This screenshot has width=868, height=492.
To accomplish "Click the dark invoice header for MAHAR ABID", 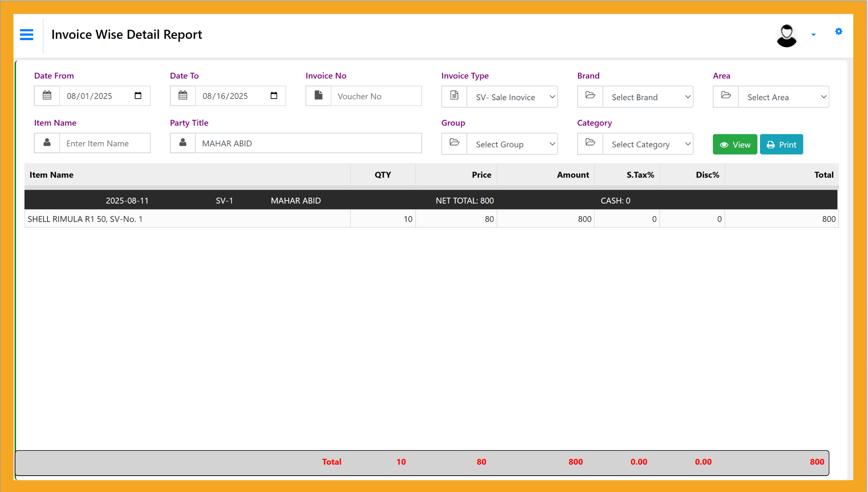I will [x=295, y=200].
